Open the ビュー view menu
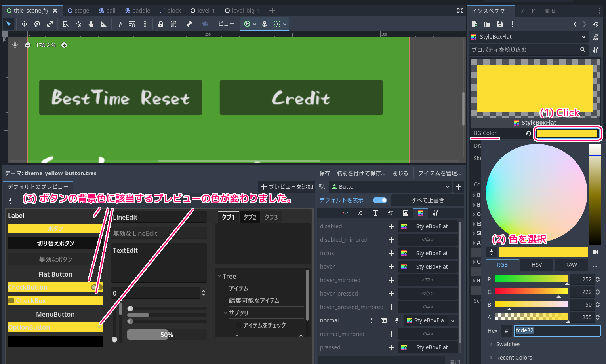Image resolution: width=606 pixels, height=364 pixels. [x=226, y=24]
